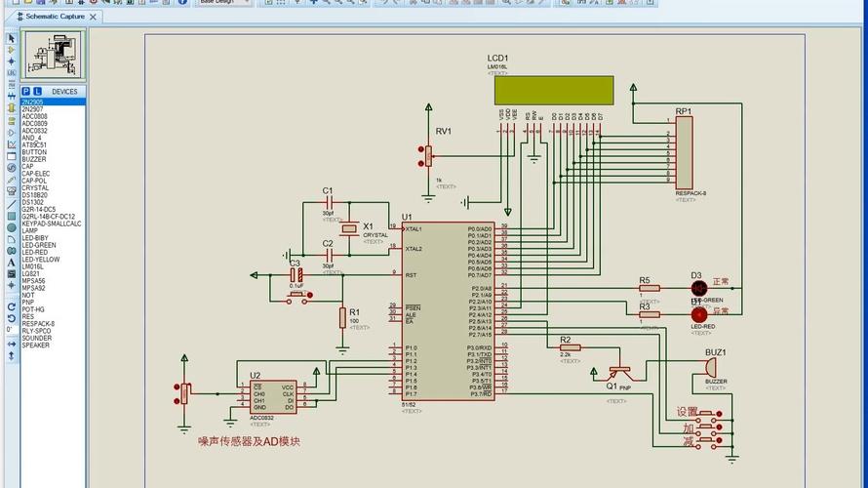Screen dimensions: 868x488
Task: Select the Virtual Instruments mode tool
Action: coord(11,191)
